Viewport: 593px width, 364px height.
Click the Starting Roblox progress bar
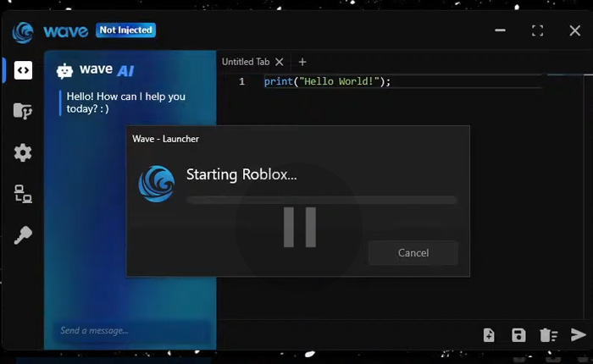point(322,200)
